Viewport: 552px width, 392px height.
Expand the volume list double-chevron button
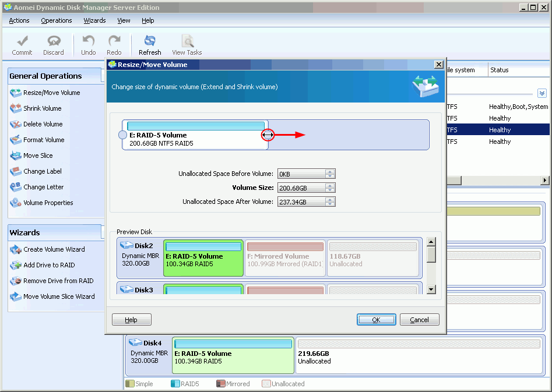(542, 93)
